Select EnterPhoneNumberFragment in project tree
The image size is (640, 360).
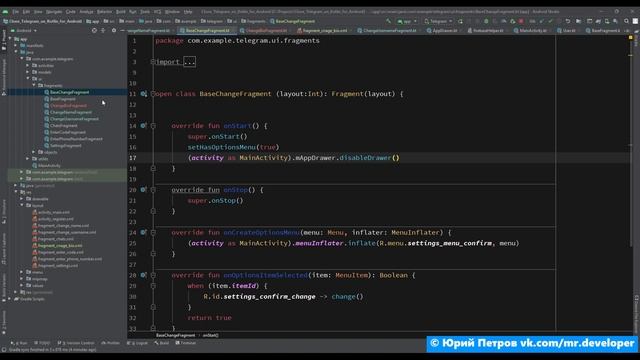[76, 139]
